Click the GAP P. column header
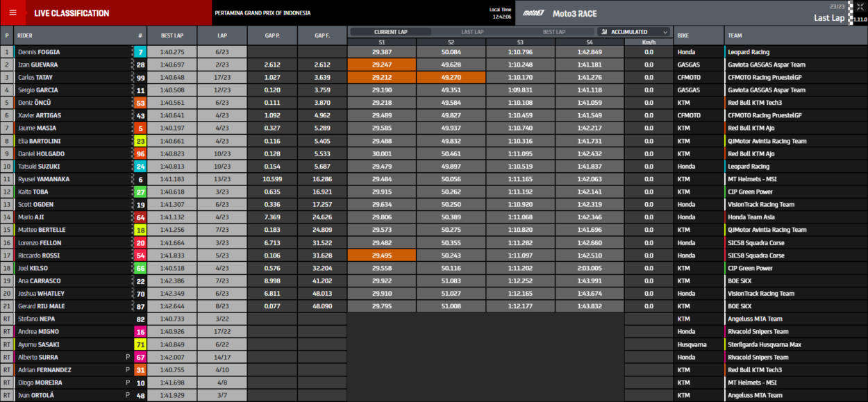 point(272,35)
